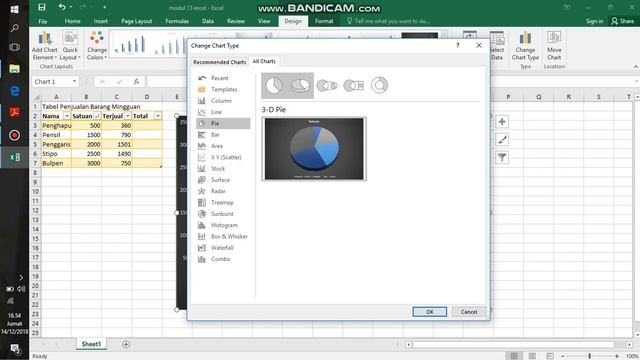
Task: Choose the 3-D Pie subtype icon
Action: pyautogui.click(x=300, y=86)
